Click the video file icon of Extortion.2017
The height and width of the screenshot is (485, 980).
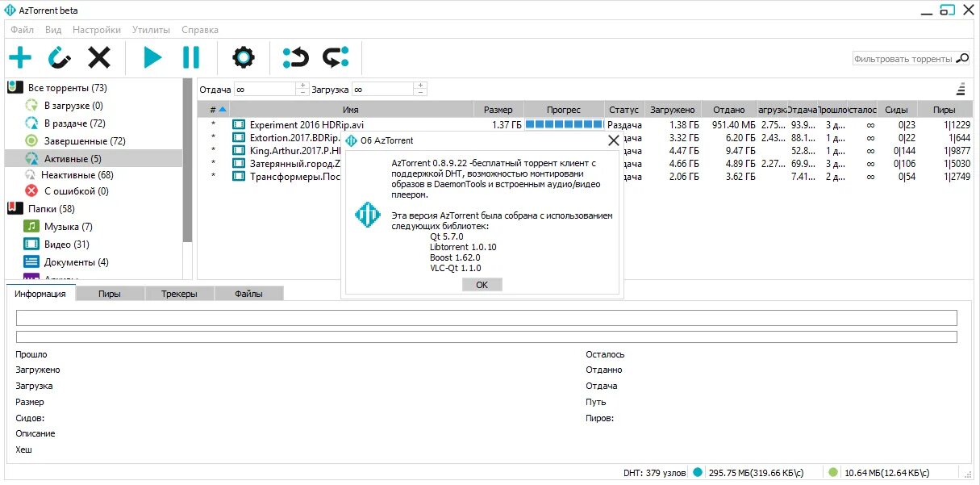pos(239,137)
